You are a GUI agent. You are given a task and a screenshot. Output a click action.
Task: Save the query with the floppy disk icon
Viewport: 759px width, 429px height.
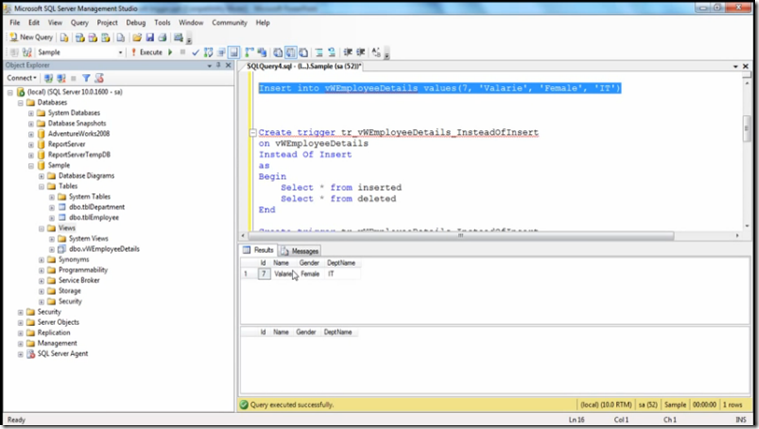tap(150, 38)
